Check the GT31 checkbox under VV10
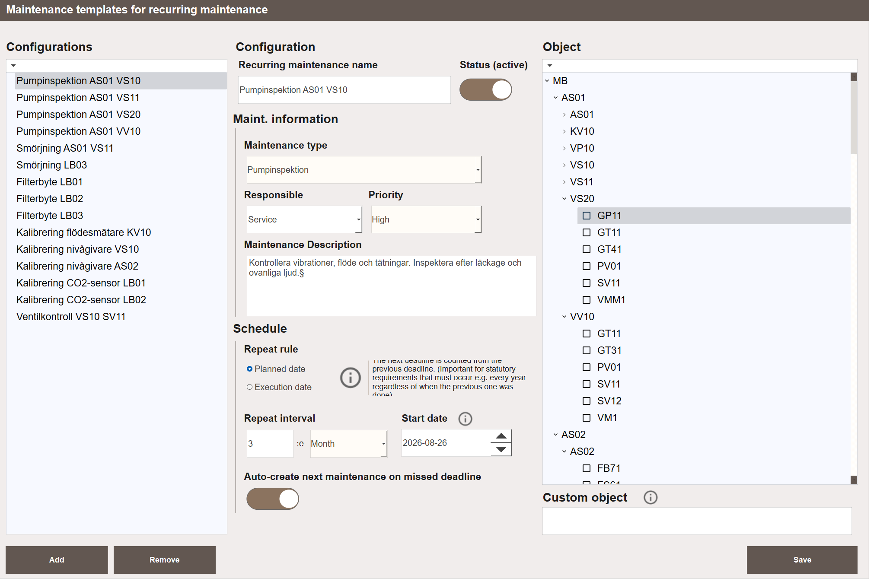 (587, 350)
